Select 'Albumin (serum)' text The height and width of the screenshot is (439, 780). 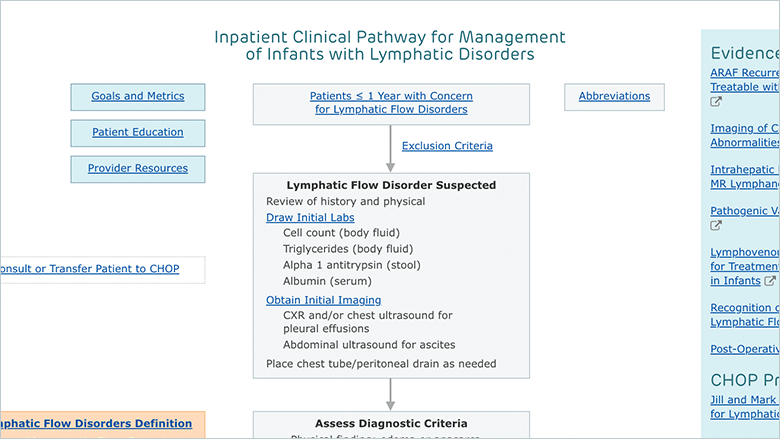click(327, 281)
